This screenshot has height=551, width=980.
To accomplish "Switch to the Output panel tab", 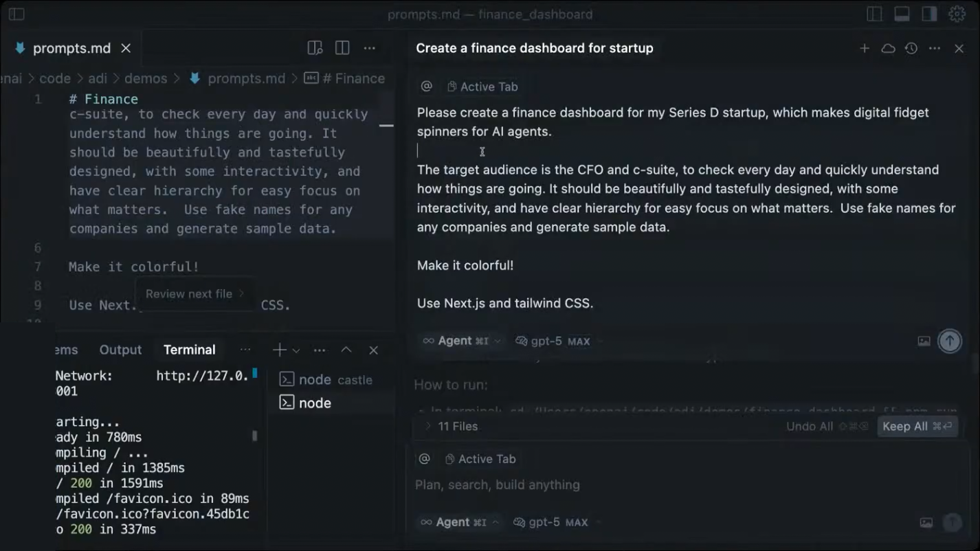I will pos(120,350).
